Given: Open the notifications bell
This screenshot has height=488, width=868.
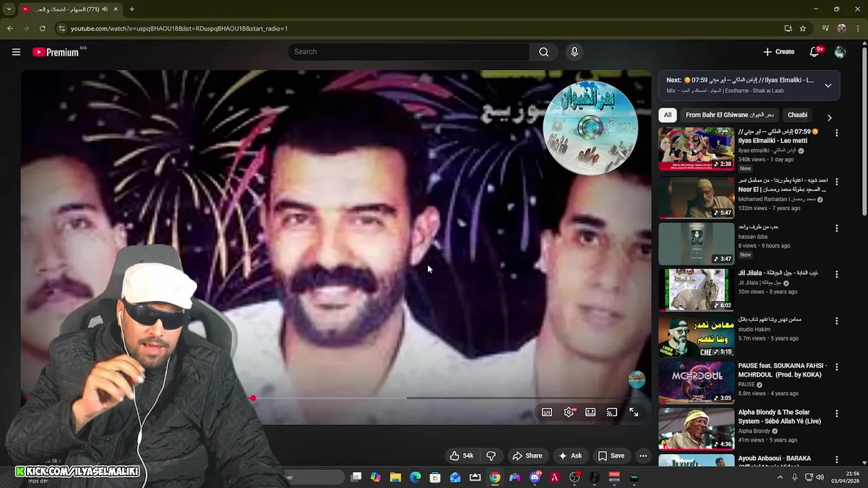Looking at the screenshot, I should click(x=815, y=52).
